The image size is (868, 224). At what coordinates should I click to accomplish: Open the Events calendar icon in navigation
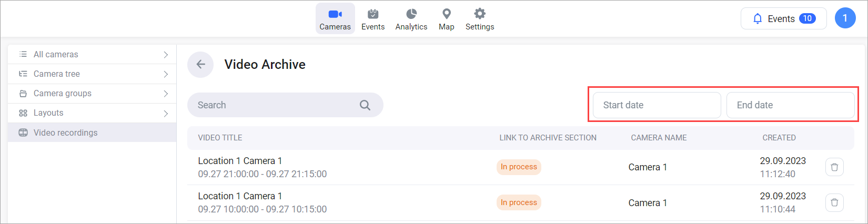[x=373, y=14]
